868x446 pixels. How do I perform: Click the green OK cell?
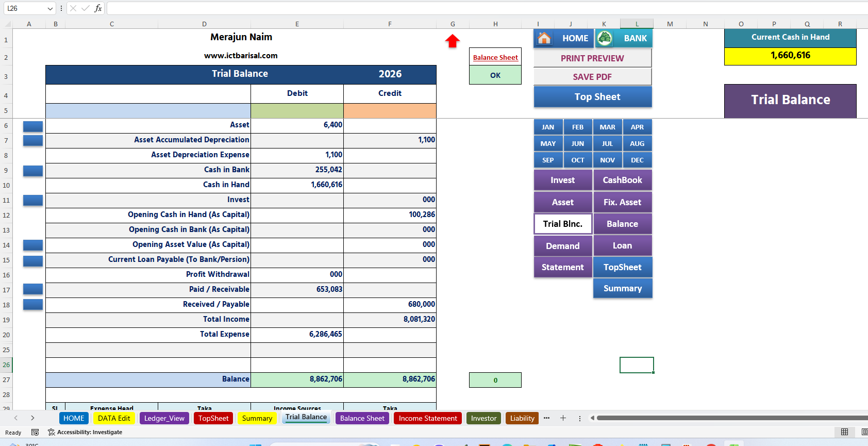[495, 75]
